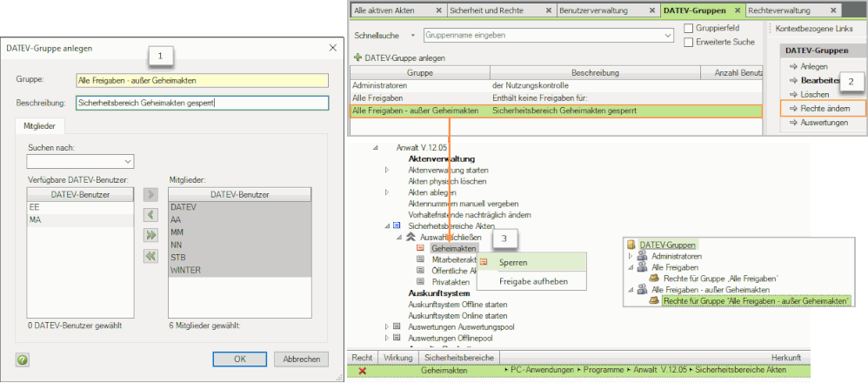Open the Schnellsuche dropdown arrow
The image size is (868, 383).
click(414, 36)
